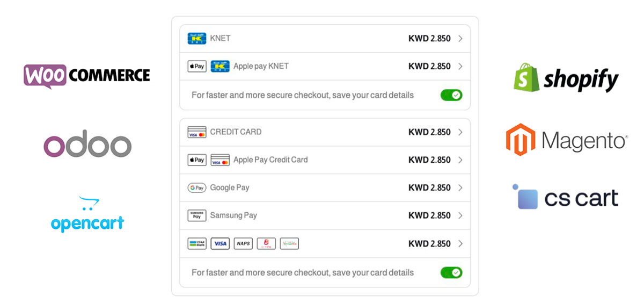
Task: Select the Apple pay KNET payment option
Action: point(261,67)
